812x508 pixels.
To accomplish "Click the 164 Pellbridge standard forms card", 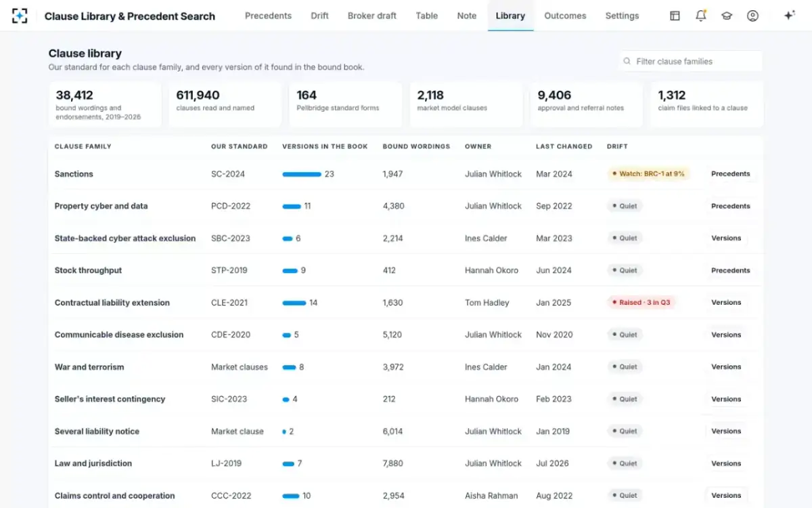I will coord(346,104).
